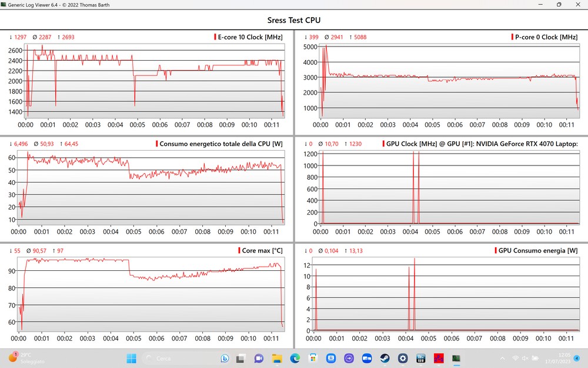Open the settings gear app in taskbar
This screenshot has height=368, width=588.
pos(403,358)
